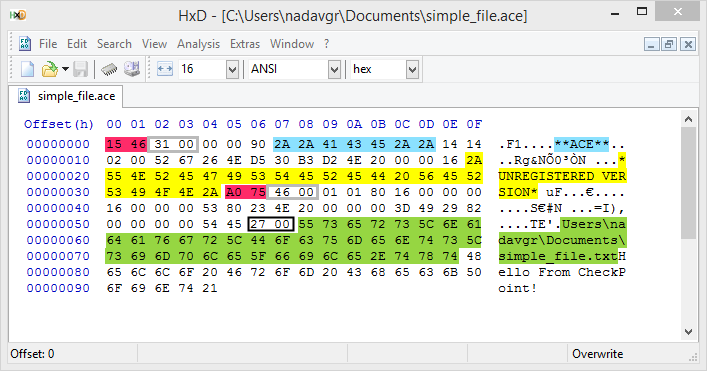Open the ANSI charset dropdown
707x371 pixels.
tap(334, 70)
